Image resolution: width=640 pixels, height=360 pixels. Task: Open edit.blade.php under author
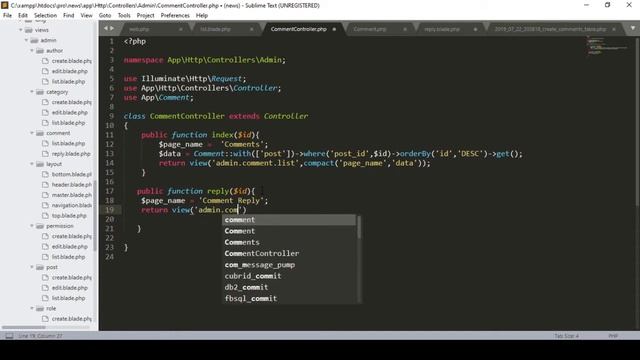point(69,71)
